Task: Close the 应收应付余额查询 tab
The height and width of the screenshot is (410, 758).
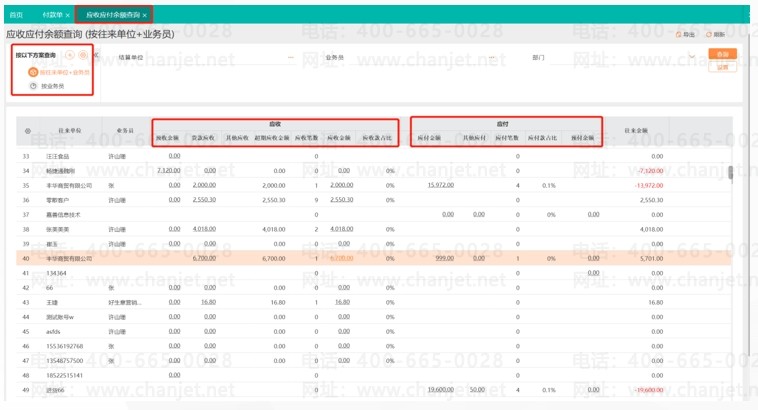Action: (145, 15)
